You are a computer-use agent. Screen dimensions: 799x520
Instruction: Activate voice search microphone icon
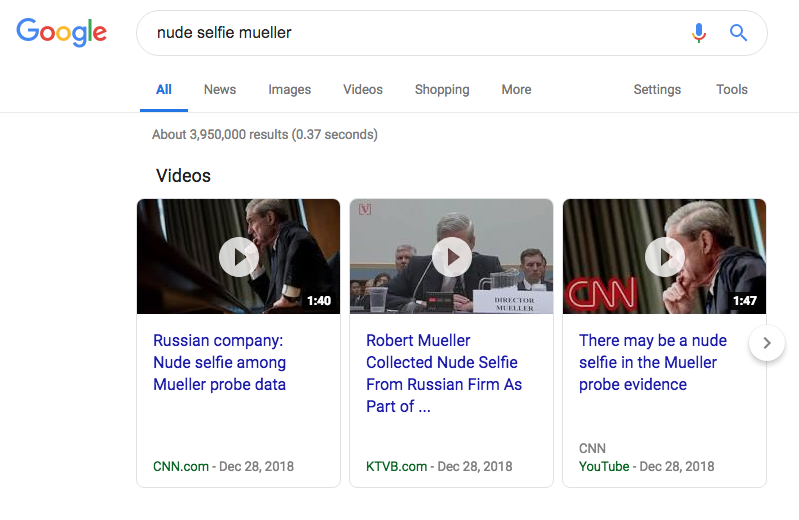coord(699,33)
